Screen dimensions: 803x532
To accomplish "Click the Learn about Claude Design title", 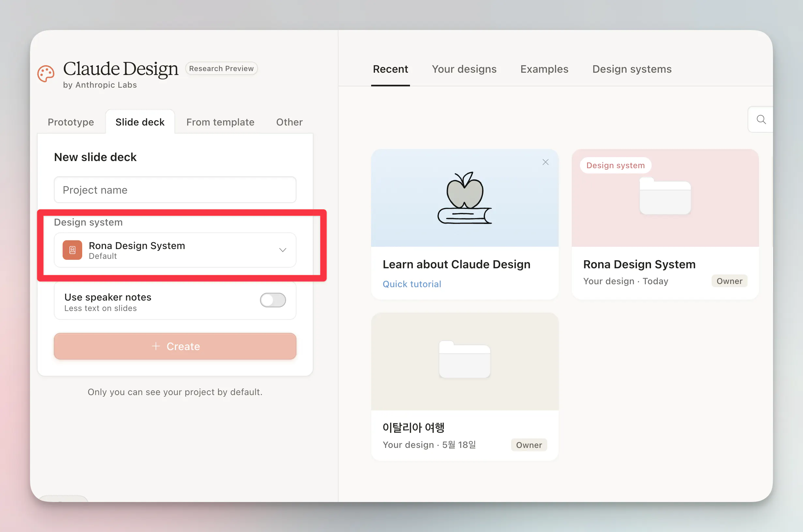I will 456,264.
